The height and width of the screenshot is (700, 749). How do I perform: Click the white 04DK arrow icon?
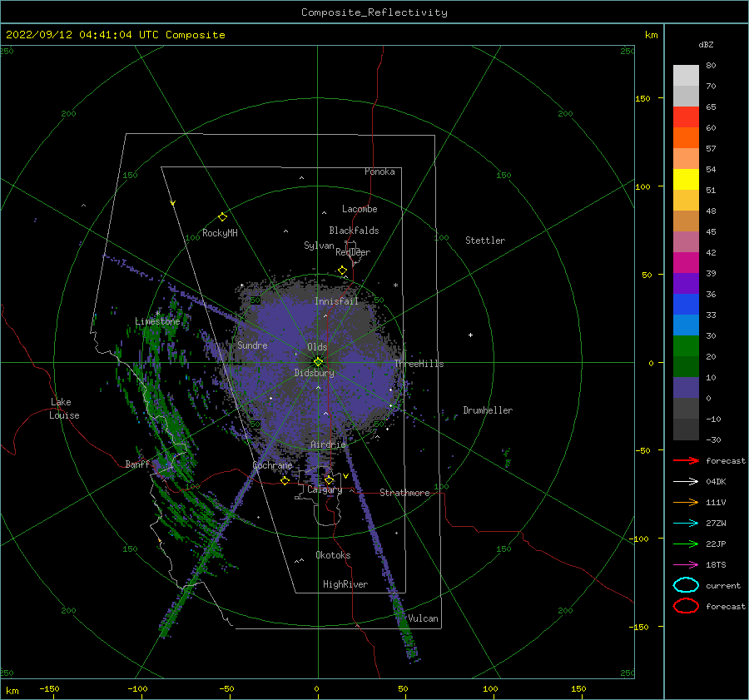point(686,481)
